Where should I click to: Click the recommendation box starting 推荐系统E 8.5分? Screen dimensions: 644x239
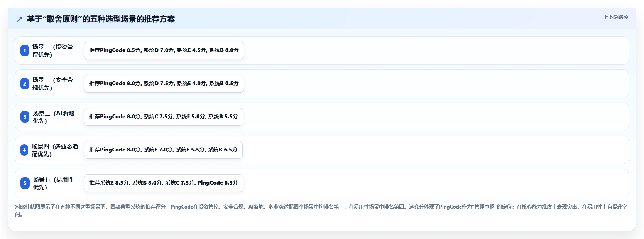point(164,183)
